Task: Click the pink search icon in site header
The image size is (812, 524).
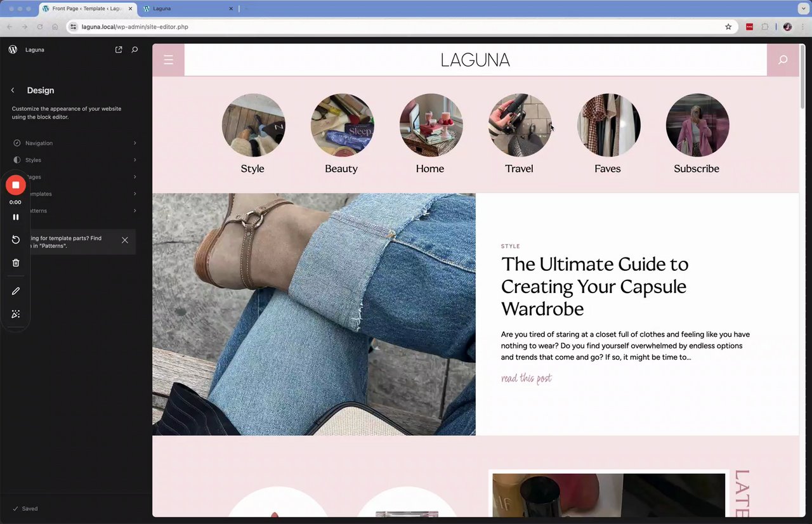Action: (783, 60)
